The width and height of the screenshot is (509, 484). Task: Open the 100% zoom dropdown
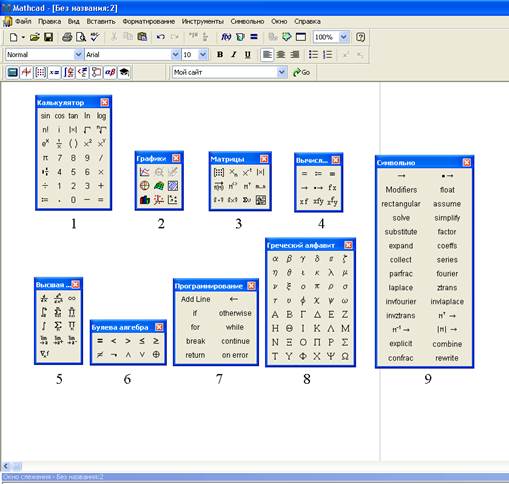(x=344, y=37)
